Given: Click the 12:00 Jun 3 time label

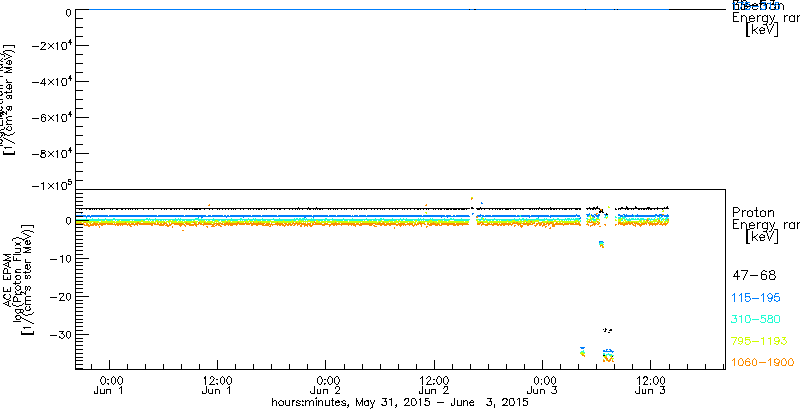Looking at the screenshot, I should pyautogui.click(x=651, y=384).
